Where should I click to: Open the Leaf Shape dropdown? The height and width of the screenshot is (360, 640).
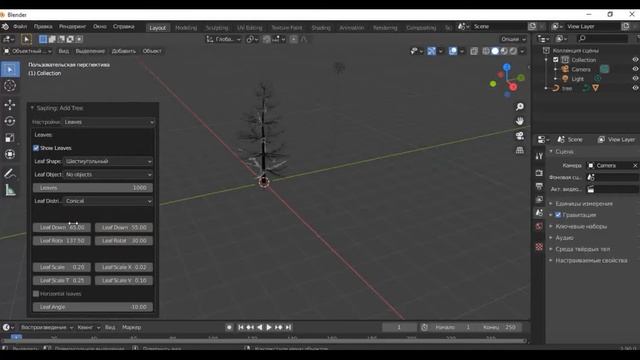109,161
